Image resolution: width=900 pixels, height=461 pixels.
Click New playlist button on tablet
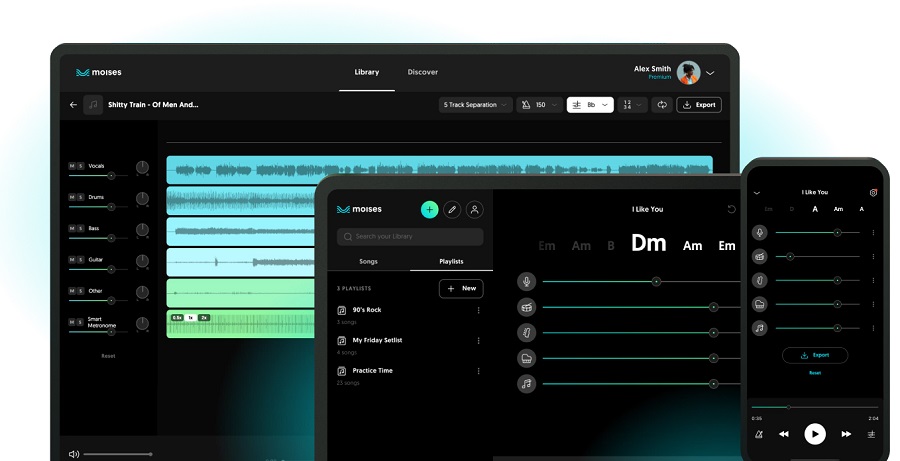pos(461,289)
